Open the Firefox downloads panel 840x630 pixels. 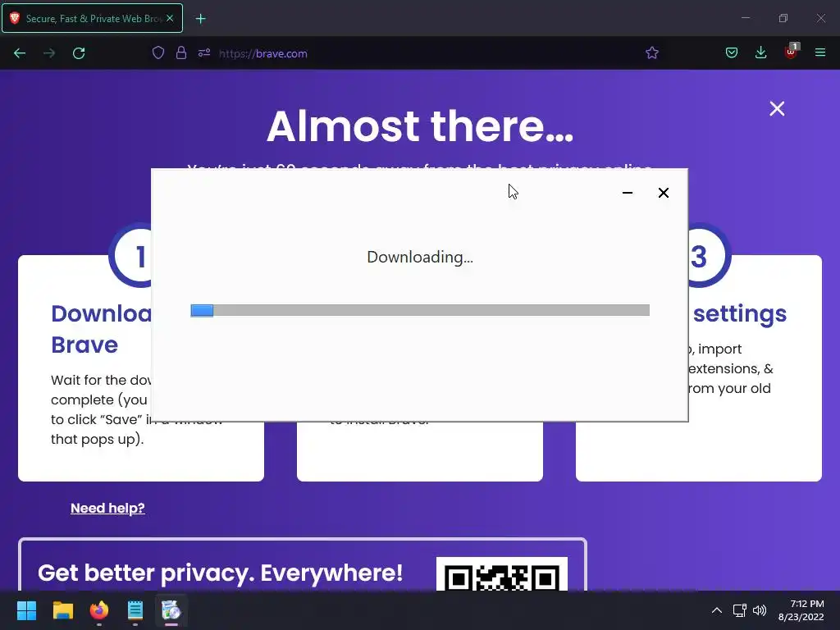click(760, 53)
